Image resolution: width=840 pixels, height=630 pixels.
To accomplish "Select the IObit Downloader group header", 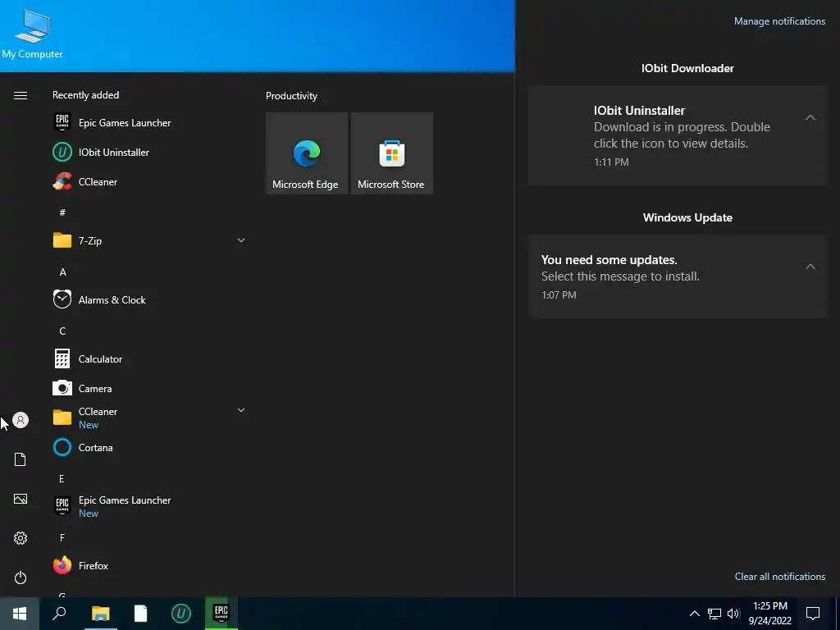I will (688, 68).
